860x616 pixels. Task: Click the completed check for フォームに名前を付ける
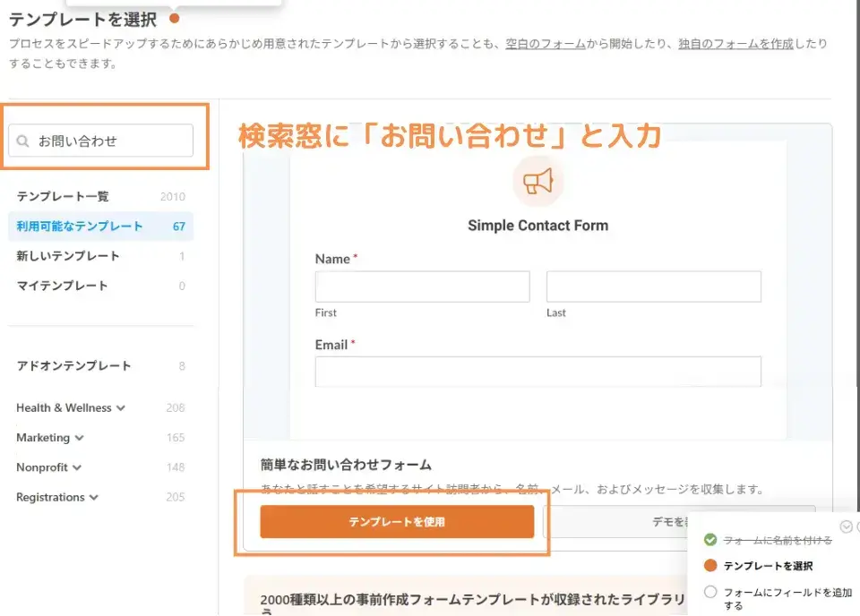click(710, 539)
